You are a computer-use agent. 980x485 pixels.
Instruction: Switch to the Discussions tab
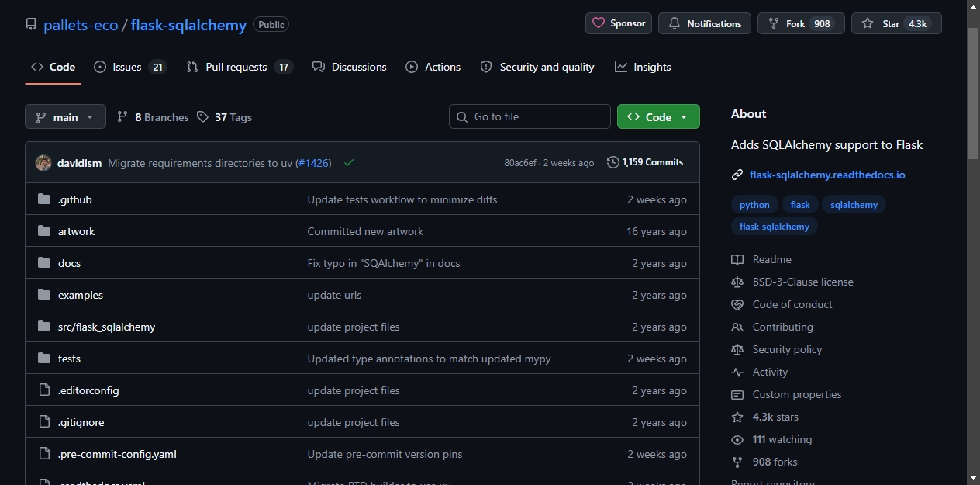(349, 67)
